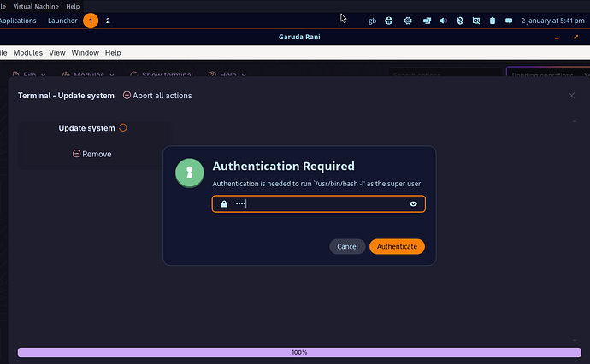The width and height of the screenshot is (590, 364).
Task: Select workspace 1 indicator
Action: [x=91, y=21]
